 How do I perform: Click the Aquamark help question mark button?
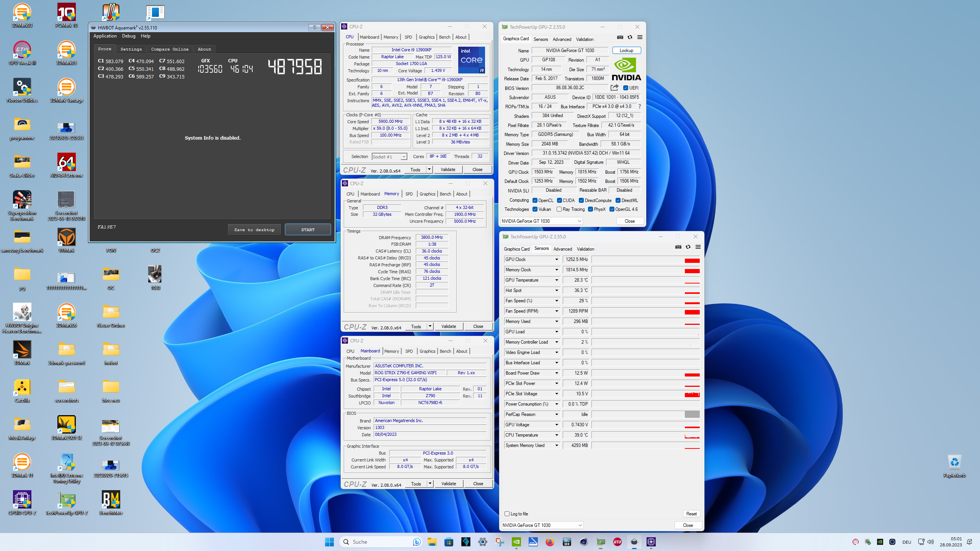[x=314, y=27]
